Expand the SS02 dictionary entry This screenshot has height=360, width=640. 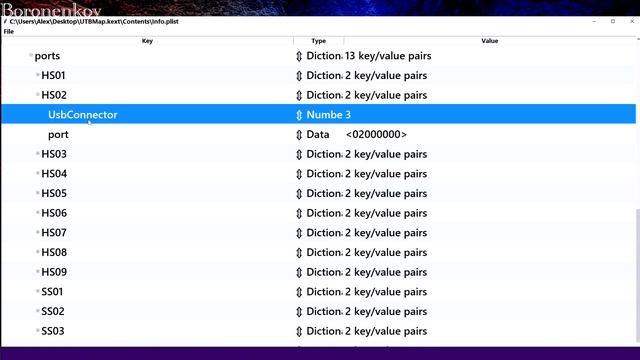(x=38, y=311)
